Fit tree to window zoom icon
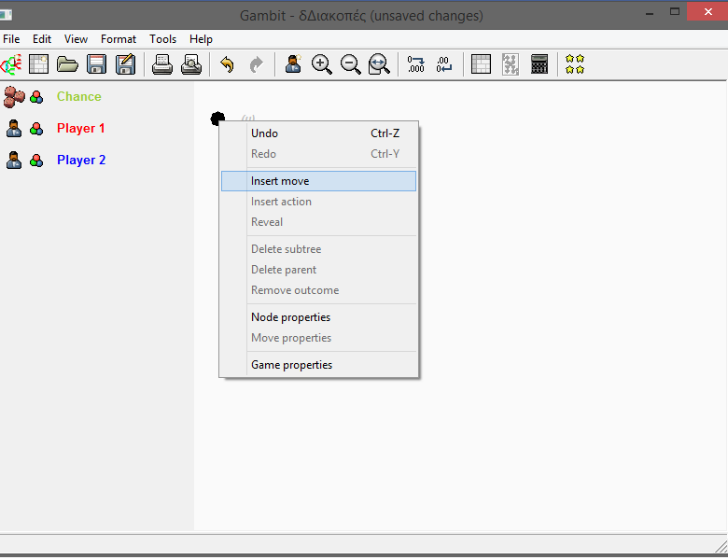The height and width of the screenshot is (560, 728). click(379, 64)
